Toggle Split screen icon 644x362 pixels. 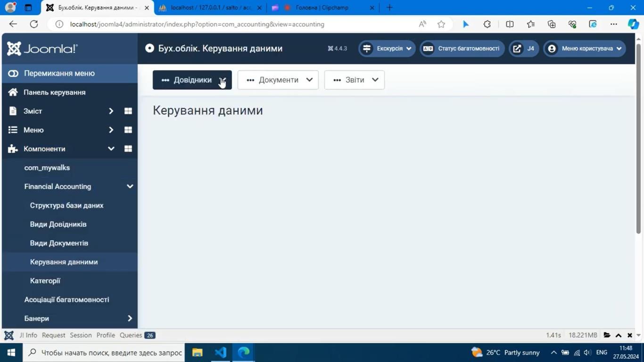[x=510, y=24]
